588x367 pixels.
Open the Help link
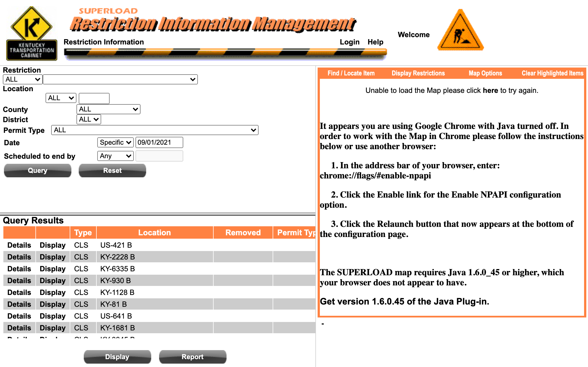click(x=376, y=42)
